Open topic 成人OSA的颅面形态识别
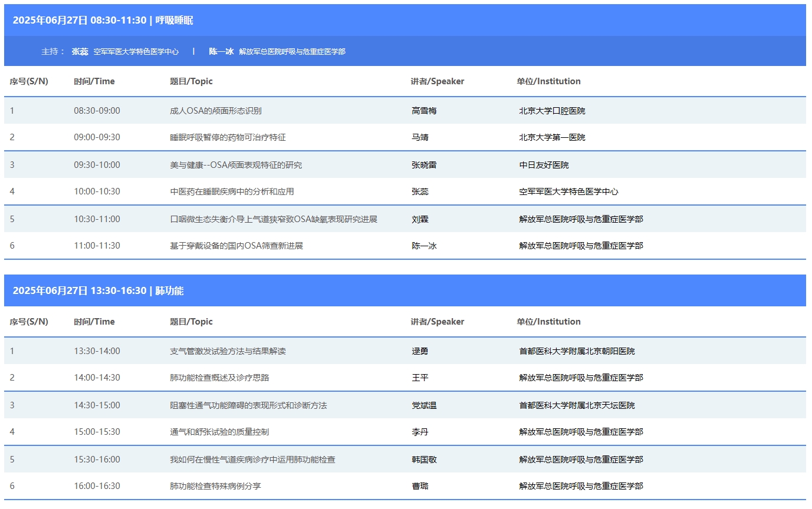The image size is (812, 509). coord(216,111)
